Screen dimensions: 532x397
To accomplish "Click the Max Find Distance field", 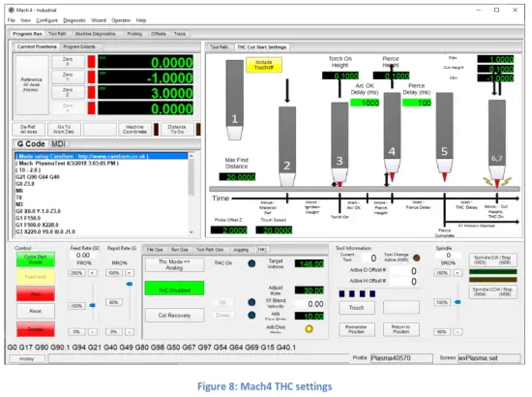I will click(x=237, y=176).
